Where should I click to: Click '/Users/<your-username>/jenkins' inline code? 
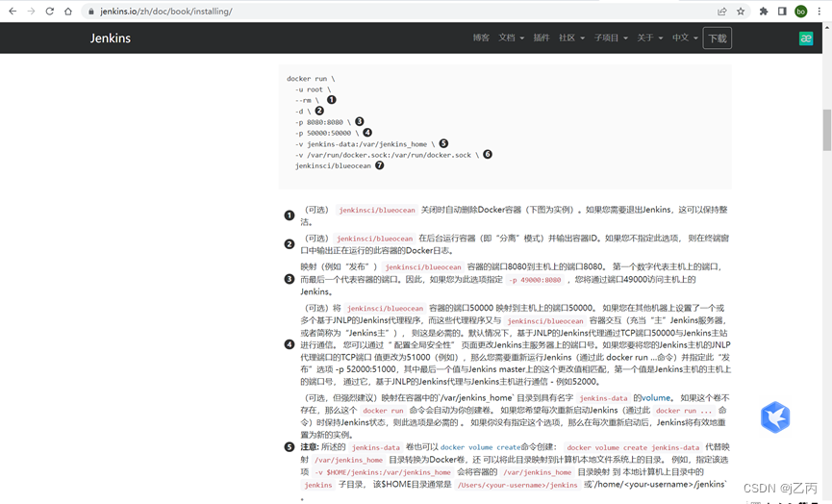(517, 485)
